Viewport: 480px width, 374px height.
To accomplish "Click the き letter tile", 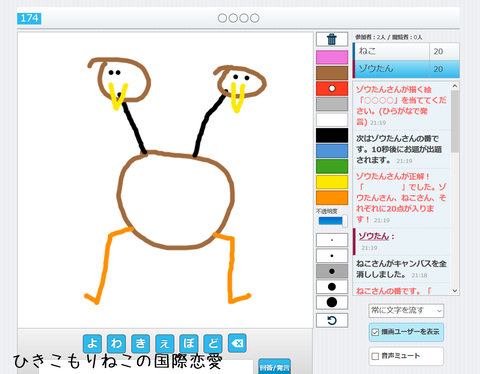I will coord(141,343).
